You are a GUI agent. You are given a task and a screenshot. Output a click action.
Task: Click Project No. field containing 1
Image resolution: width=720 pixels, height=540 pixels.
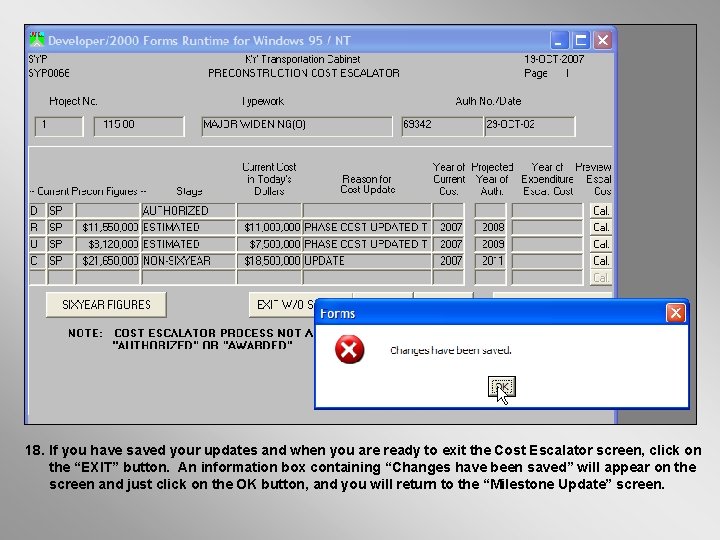coord(59,126)
